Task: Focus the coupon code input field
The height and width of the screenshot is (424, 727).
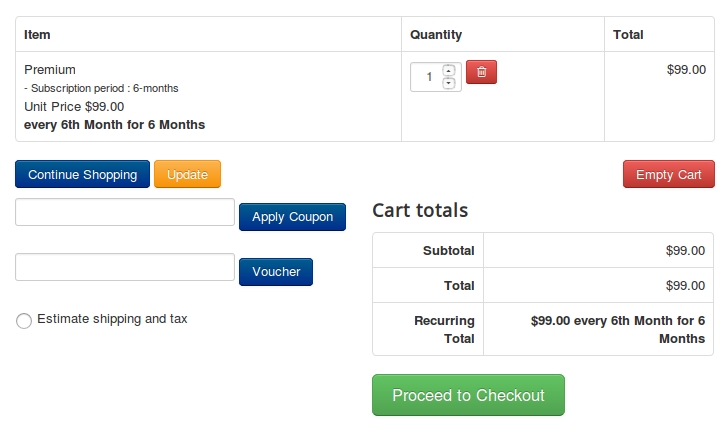Action: (125, 212)
